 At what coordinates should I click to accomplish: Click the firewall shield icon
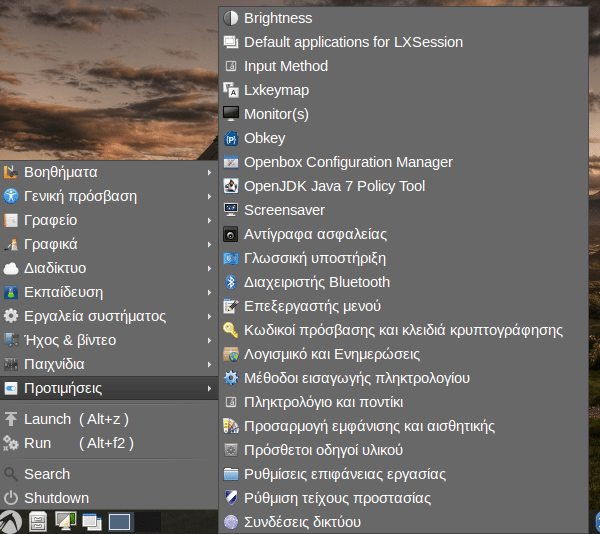(x=231, y=498)
